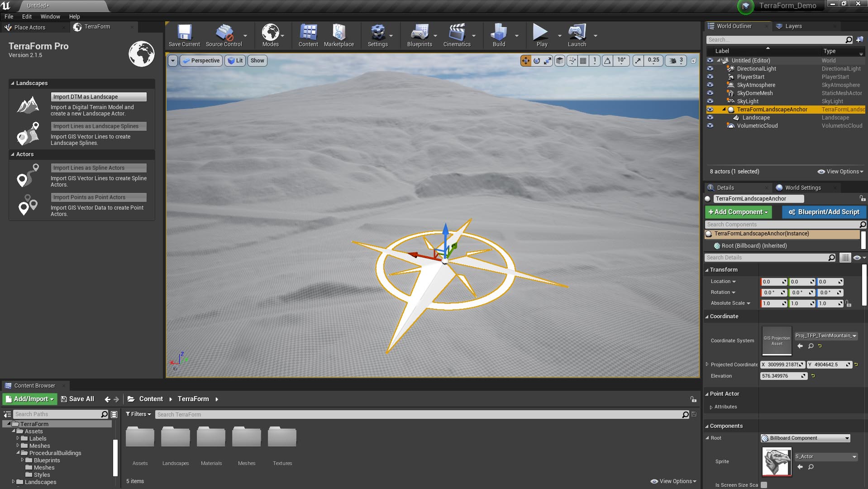Toggle rotation snapping angle icon
The height and width of the screenshot is (489, 868).
coord(607,61)
